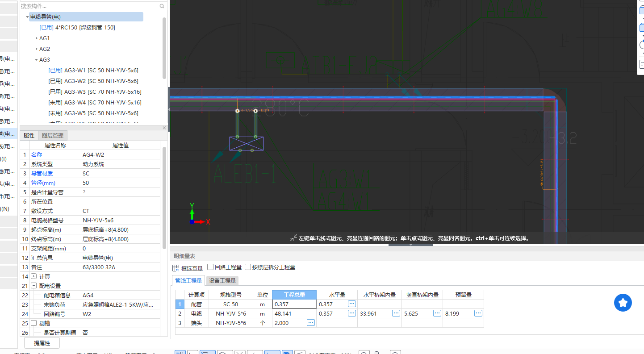
Task: Switch to the 图层管理 tab
Action: click(53, 135)
